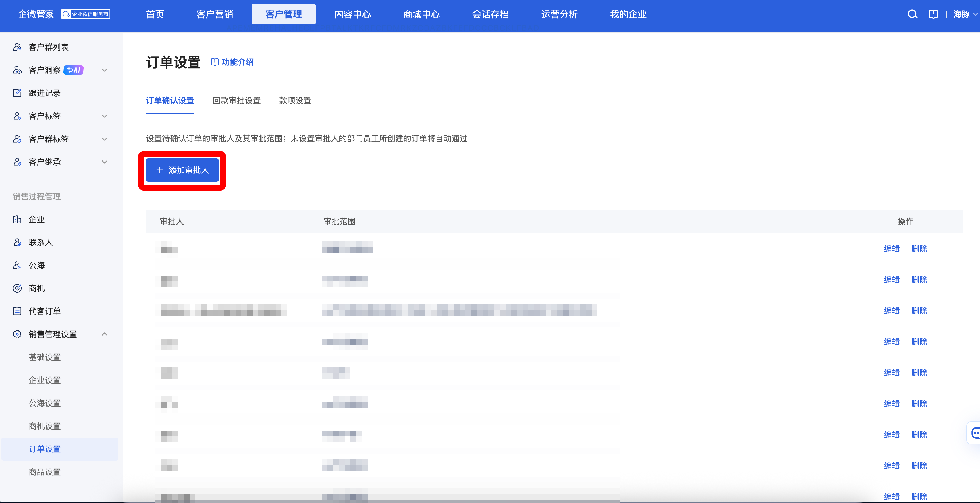Open 我的企业 in the top navigation
980x503 pixels.
click(x=628, y=14)
